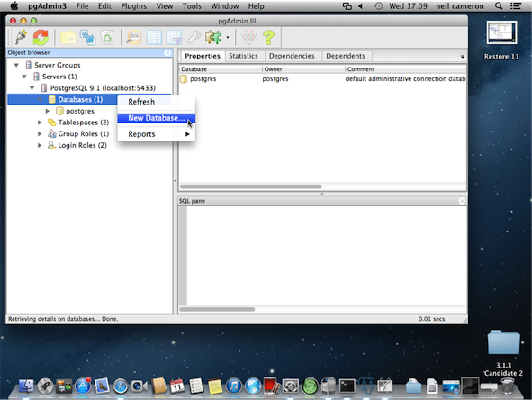Open the SQL query tool magnifier icon
The height and width of the screenshot is (400, 532).
tap(134, 37)
